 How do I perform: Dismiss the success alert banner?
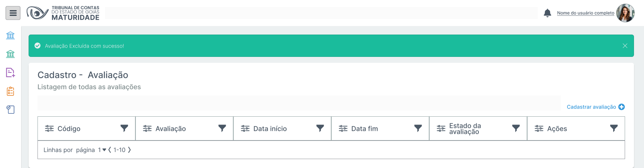point(625,46)
